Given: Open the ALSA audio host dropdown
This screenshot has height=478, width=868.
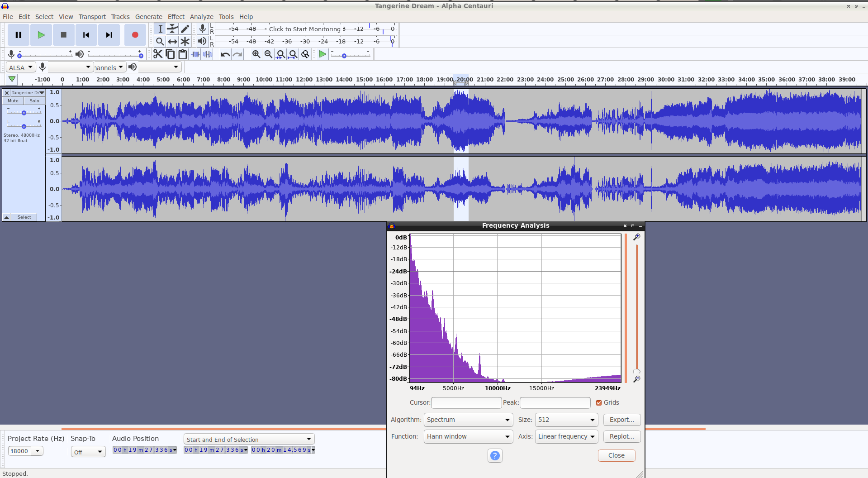Looking at the screenshot, I should [x=21, y=67].
